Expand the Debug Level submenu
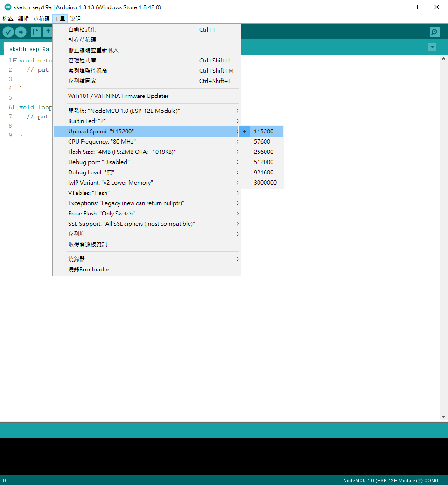The image size is (448, 485). tap(147, 172)
